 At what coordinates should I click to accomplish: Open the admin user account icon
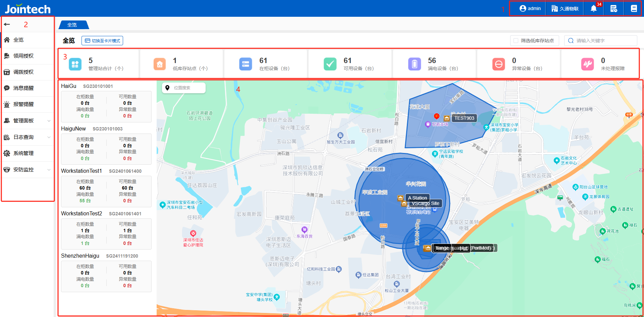click(523, 8)
